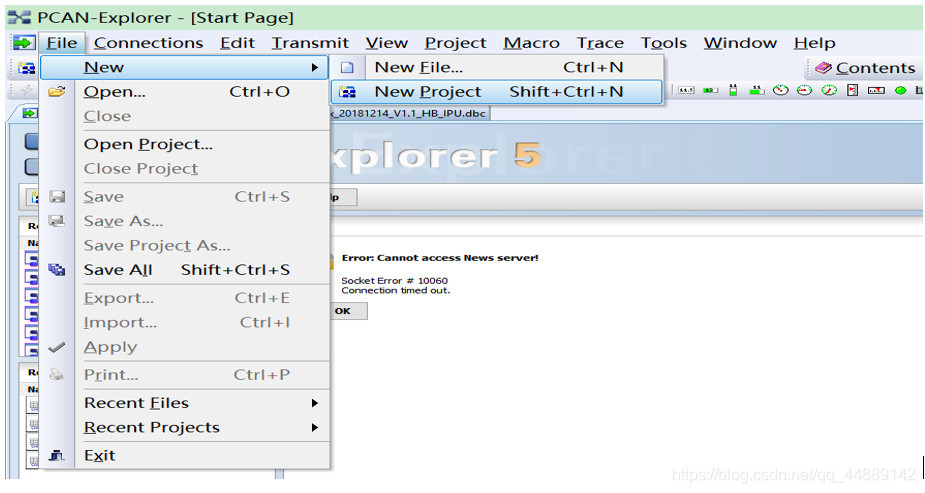This screenshot has height=493, width=925.
Task: Expand the Recent Projects submenu
Action: point(185,427)
